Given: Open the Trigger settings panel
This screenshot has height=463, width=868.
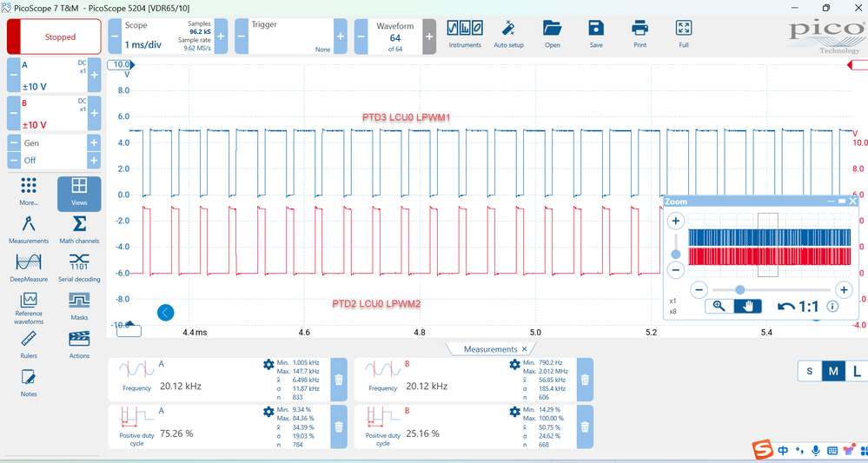Looking at the screenshot, I should [290, 36].
